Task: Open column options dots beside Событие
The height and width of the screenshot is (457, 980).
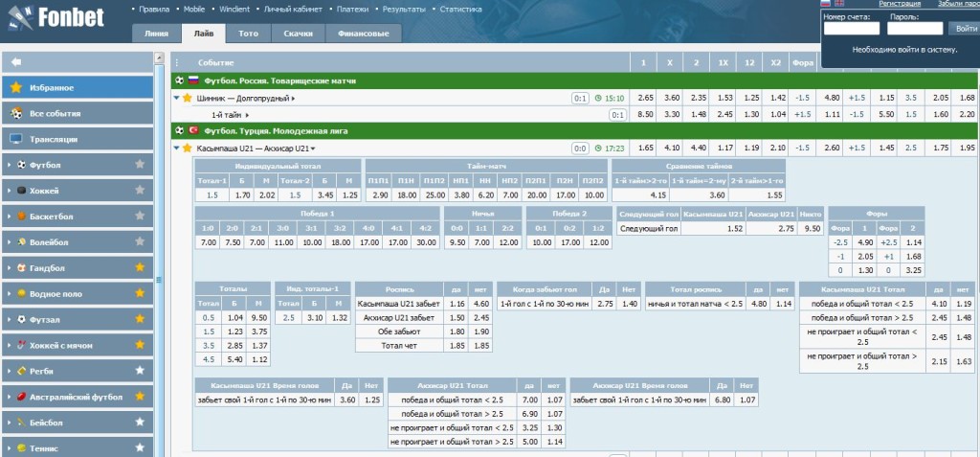Action: pyautogui.click(x=176, y=62)
